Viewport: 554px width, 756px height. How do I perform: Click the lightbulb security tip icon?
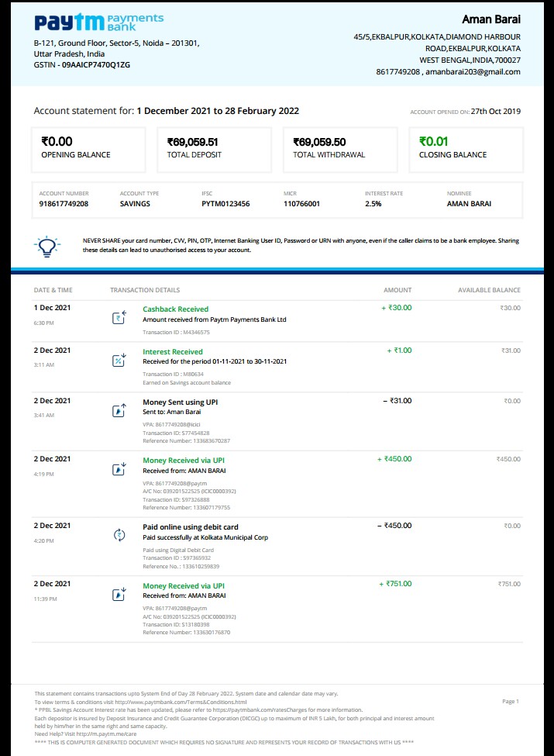coord(46,246)
